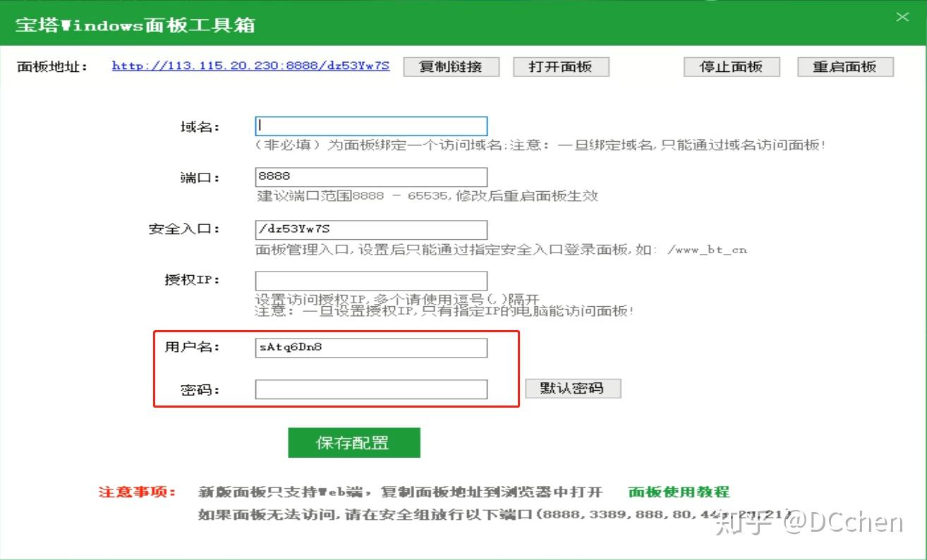Save settings with the 保存配置 button
Screen dimensions: 927x560
[354, 443]
